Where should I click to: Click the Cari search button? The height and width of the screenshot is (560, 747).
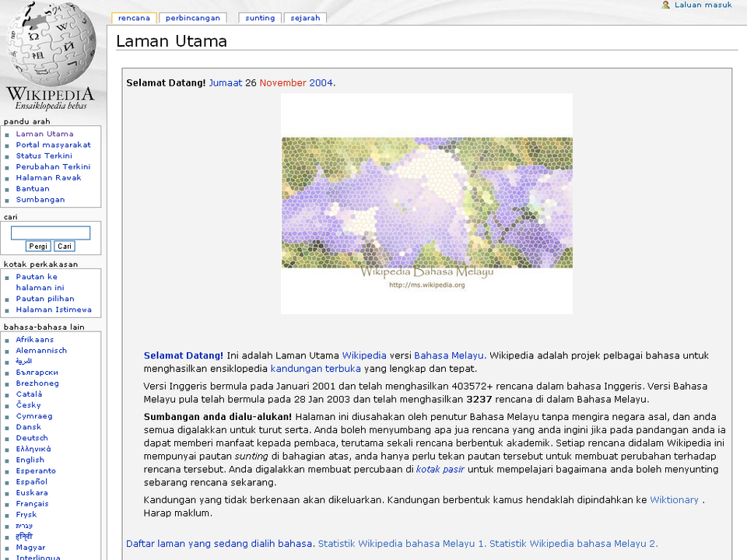coord(65,247)
